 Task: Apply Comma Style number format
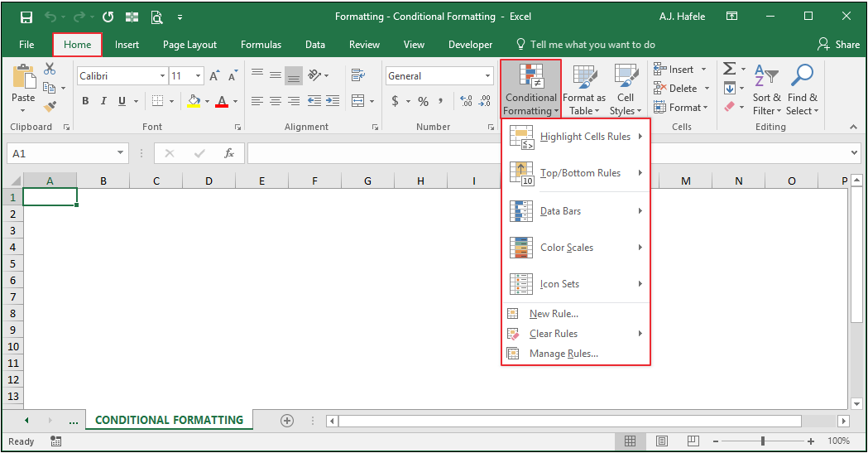click(x=441, y=101)
